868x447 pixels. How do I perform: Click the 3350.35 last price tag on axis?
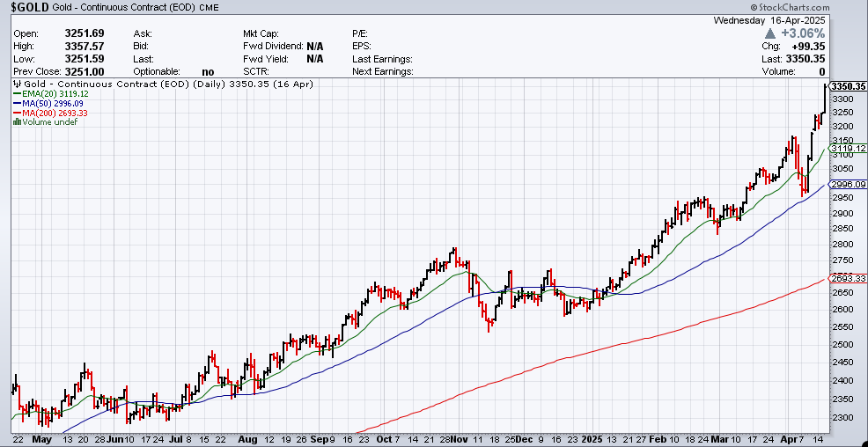click(848, 86)
